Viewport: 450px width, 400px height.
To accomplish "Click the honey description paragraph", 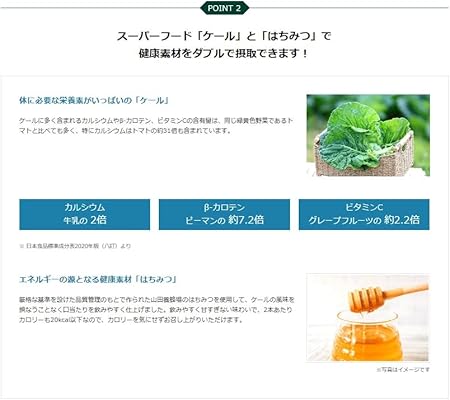I will click(x=156, y=310).
